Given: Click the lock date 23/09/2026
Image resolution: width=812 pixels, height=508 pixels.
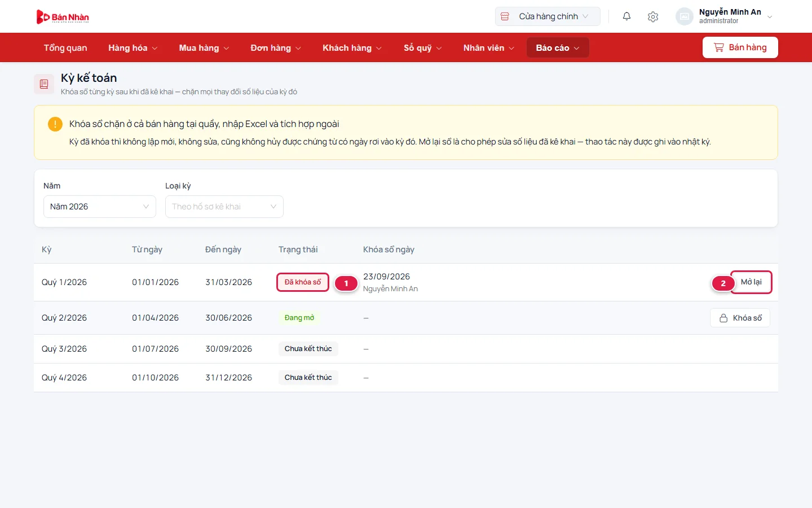Looking at the screenshot, I should [x=386, y=277].
